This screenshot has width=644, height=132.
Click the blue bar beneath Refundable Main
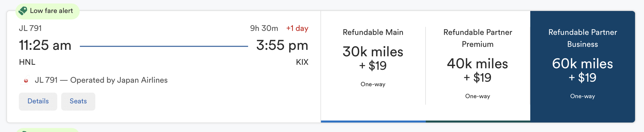pyautogui.click(x=373, y=121)
